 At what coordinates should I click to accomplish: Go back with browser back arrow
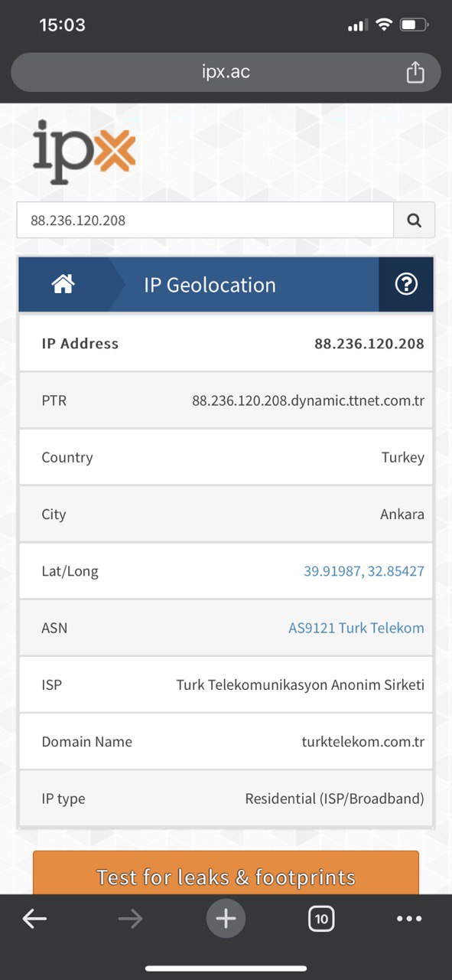(34, 919)
